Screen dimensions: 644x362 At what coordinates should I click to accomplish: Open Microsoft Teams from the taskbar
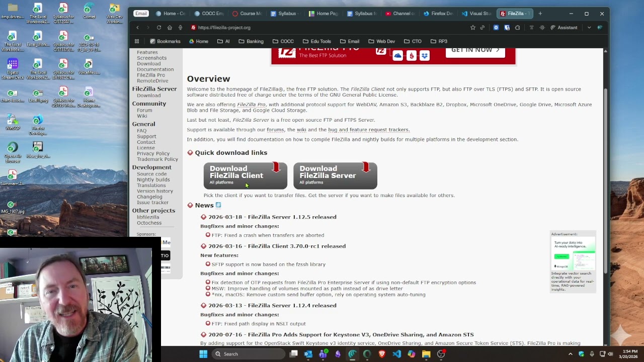(323, 354)
